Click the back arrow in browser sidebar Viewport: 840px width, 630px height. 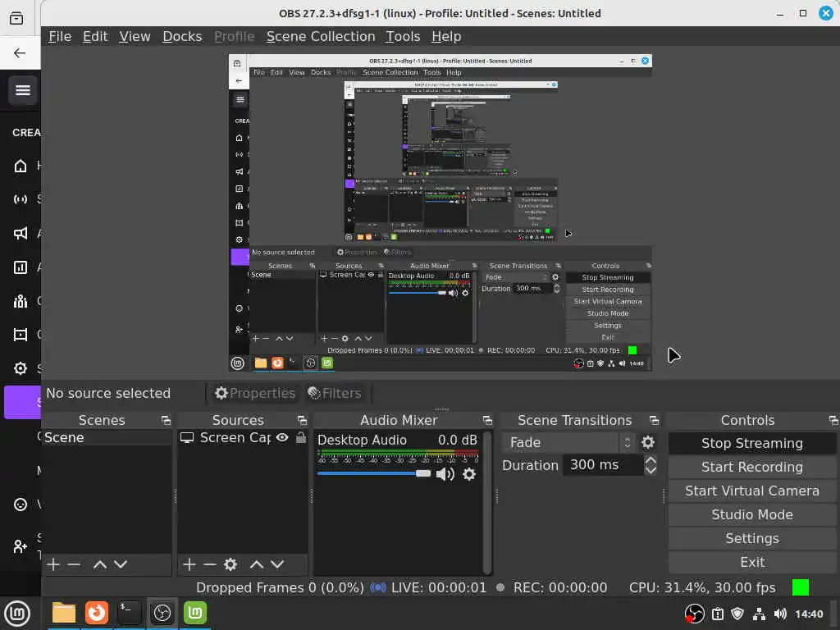click(20, 52)
